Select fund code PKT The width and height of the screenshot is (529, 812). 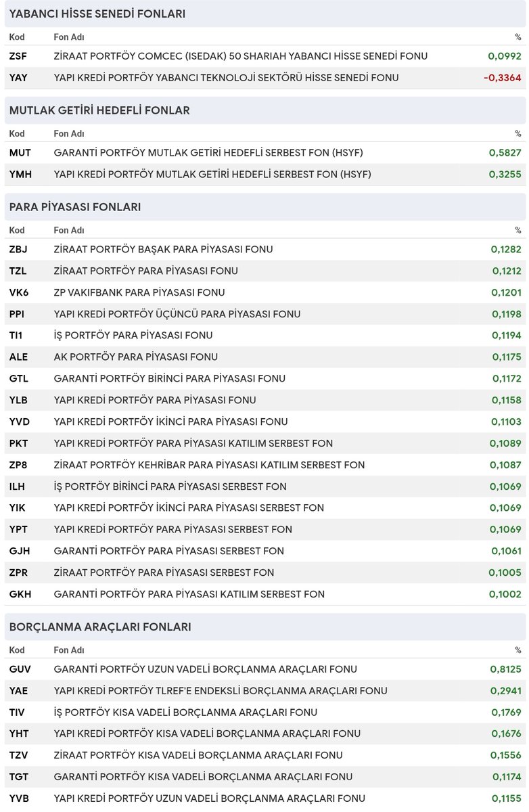19,444
